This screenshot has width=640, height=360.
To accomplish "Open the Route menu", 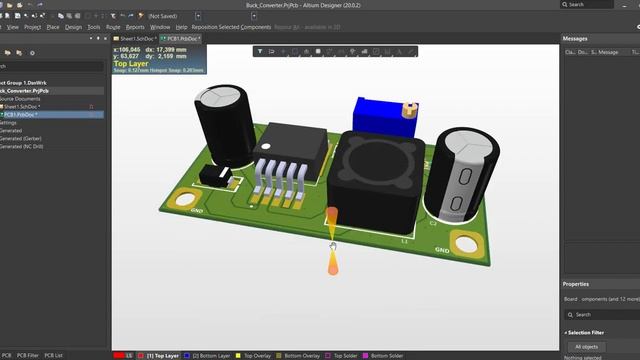I will 113,27.
